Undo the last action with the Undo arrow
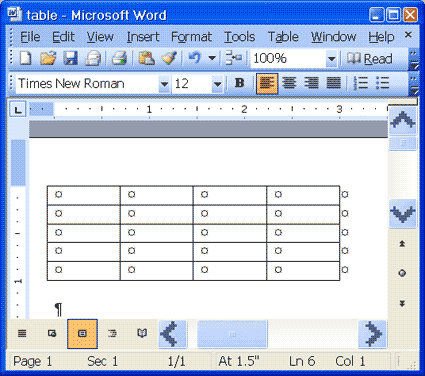This screenshot has height=376, width=425. pyautogui.click(x=194, y=58)
